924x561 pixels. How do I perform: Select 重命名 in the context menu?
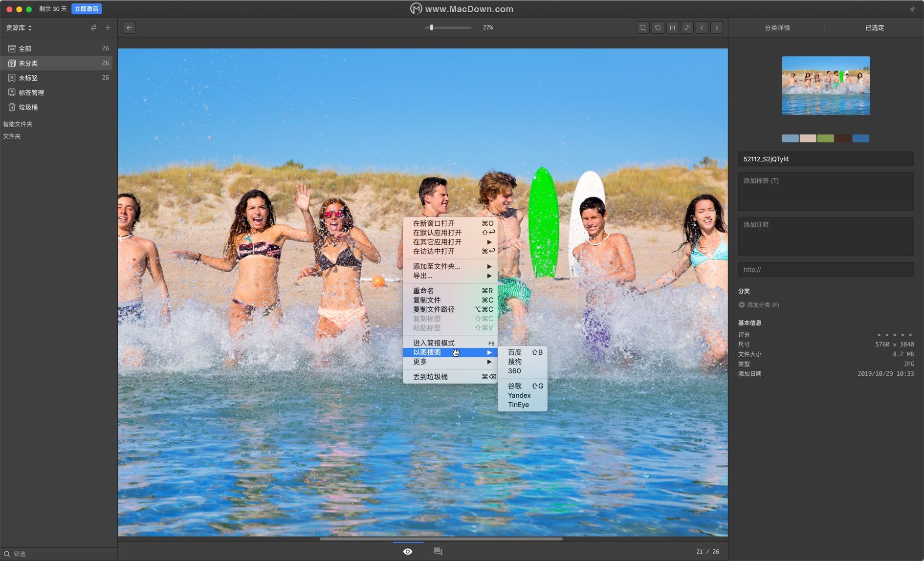pyautogui.click(x=423, y=291)
